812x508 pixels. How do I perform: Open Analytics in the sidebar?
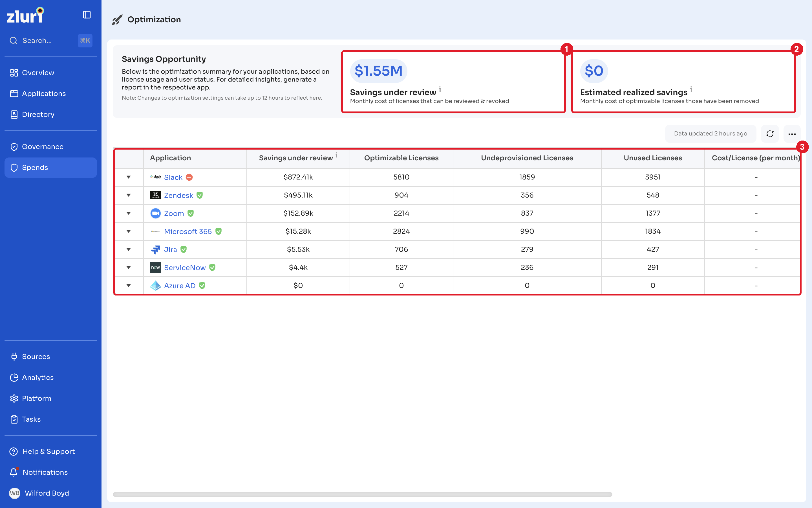coord(51,377)
